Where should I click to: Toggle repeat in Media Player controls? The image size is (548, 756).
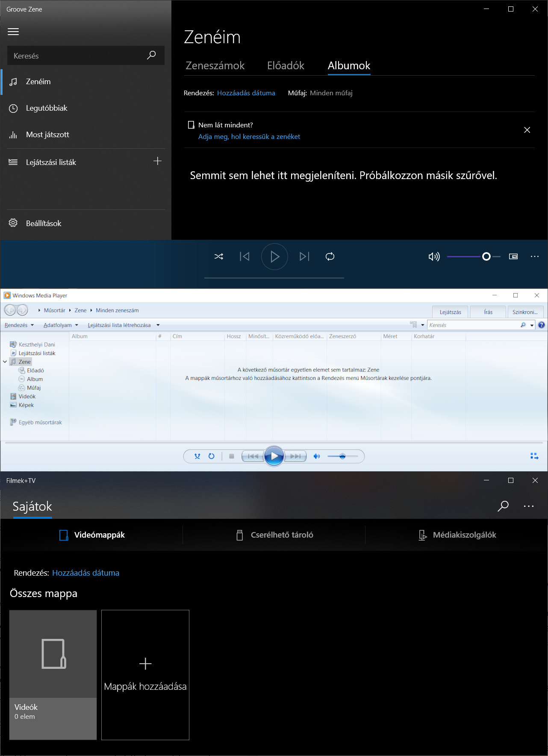(x=211, y=456)
